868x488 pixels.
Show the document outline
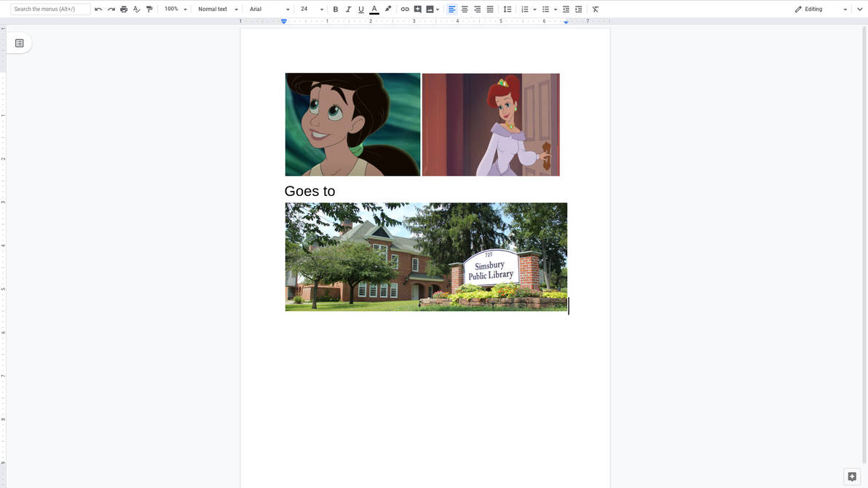[x=20, y=43]
